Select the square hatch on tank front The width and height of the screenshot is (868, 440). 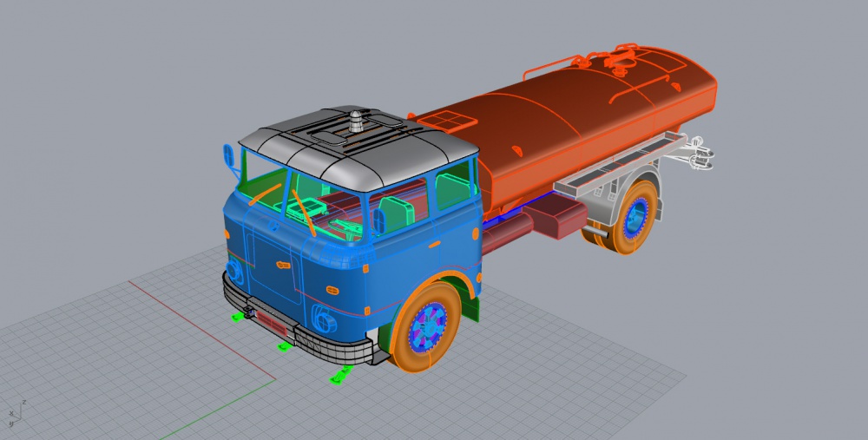(x=447, y=121)
